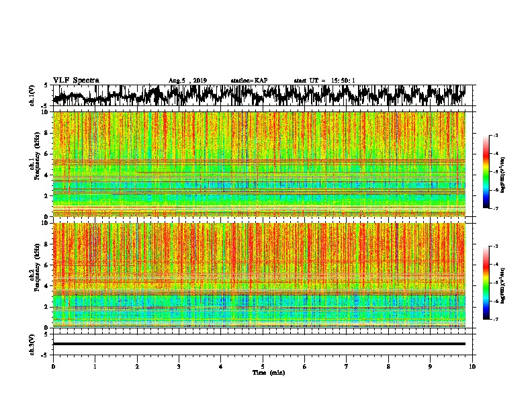532x411 pixels.
Task: Select the date text Aug.5, 2019
Action: pos(187,81)
